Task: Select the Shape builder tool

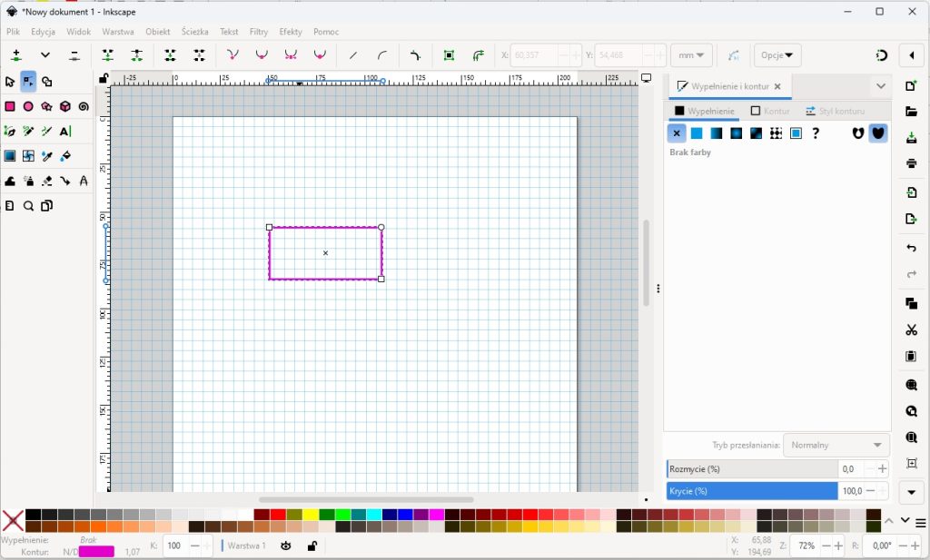Action: click(x=47, y=82)
